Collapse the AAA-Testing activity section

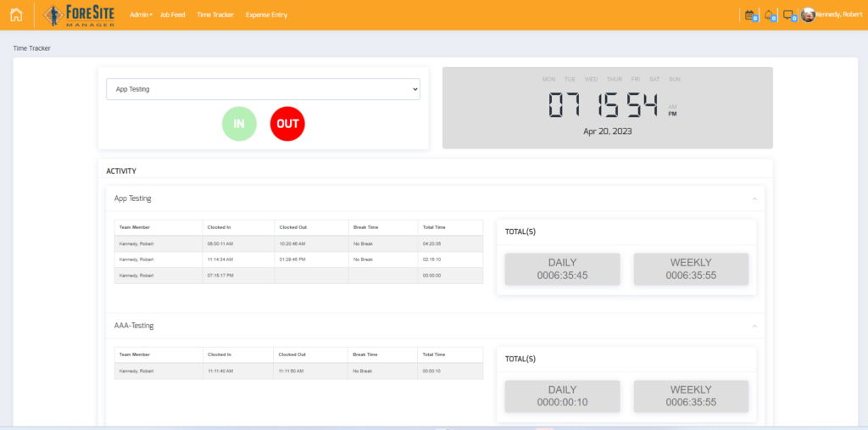[x=754, y=326]
